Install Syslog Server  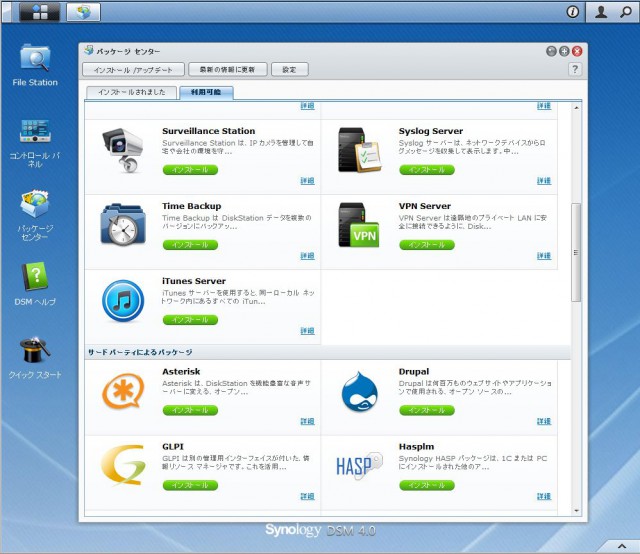(x=427, y=170)
